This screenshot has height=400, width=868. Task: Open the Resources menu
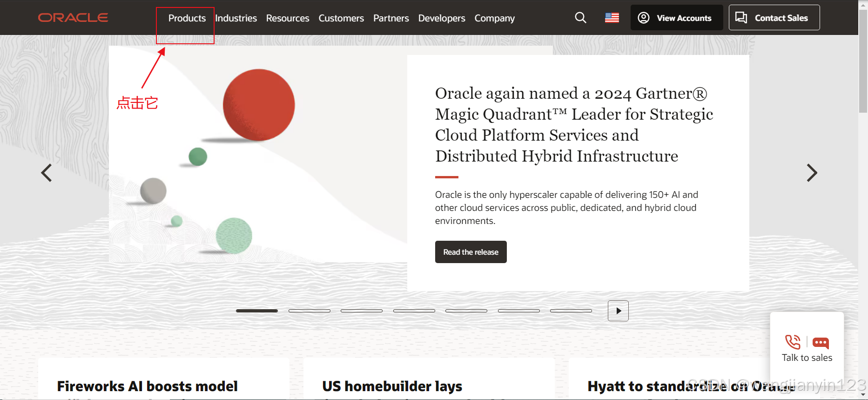pos(288,18)
